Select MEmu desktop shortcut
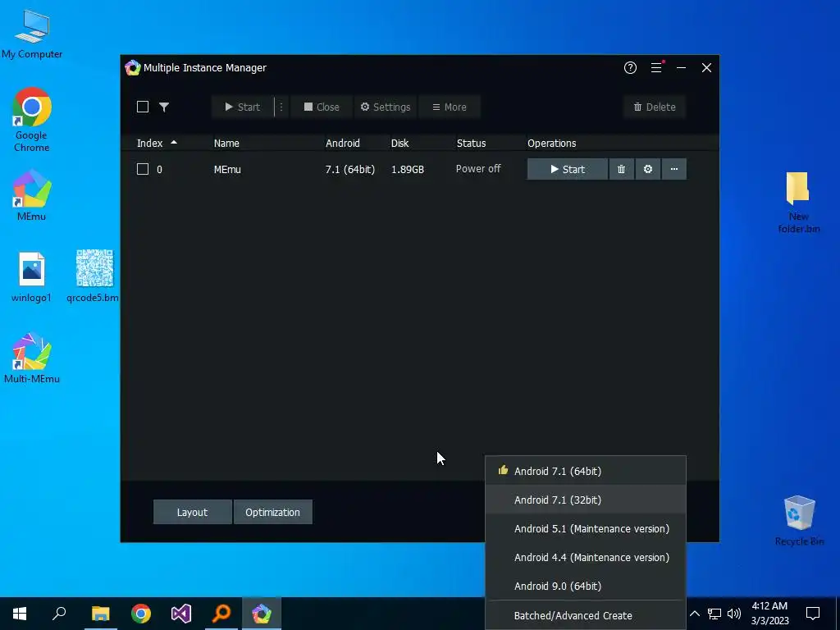Image resolution: width=840 pixels, height=630 pixels. pos(32,195)
